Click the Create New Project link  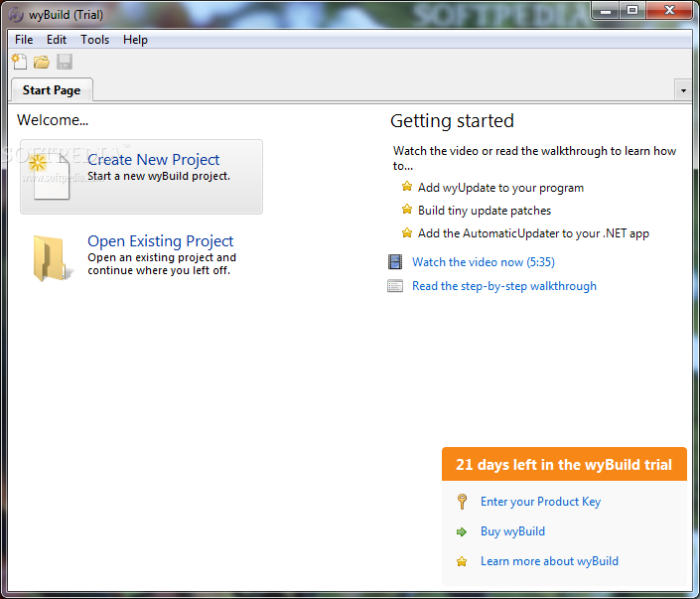(x=154, y=160)
